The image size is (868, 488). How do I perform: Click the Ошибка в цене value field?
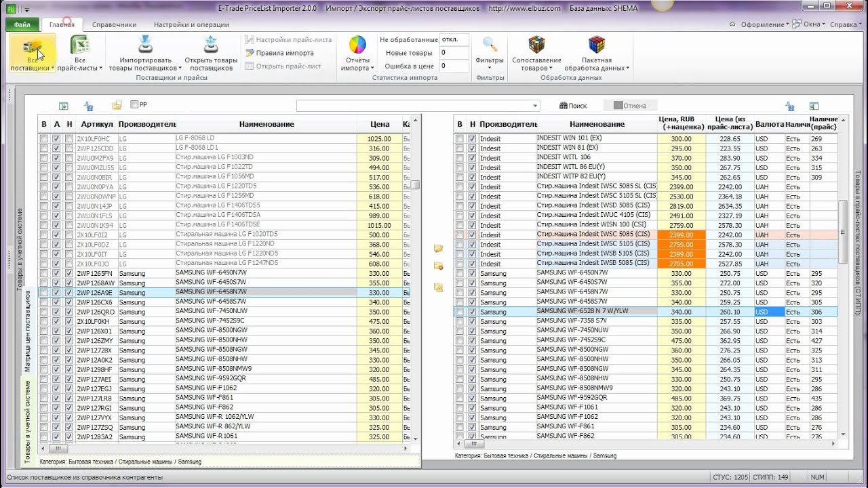pyautogui.click(x=454, y=66)
